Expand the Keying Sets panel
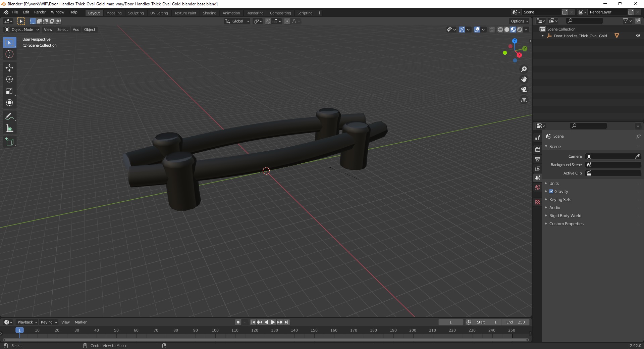 (560, 199)
